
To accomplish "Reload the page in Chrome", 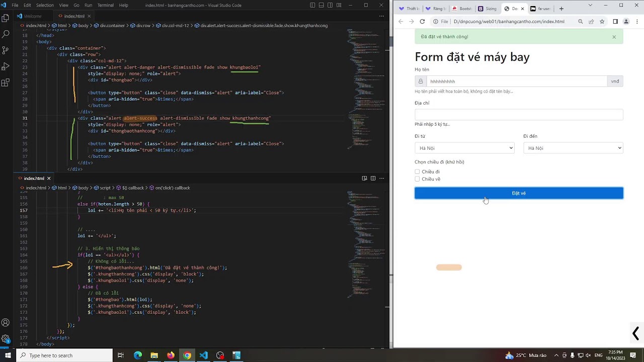I will coord(422,22).
